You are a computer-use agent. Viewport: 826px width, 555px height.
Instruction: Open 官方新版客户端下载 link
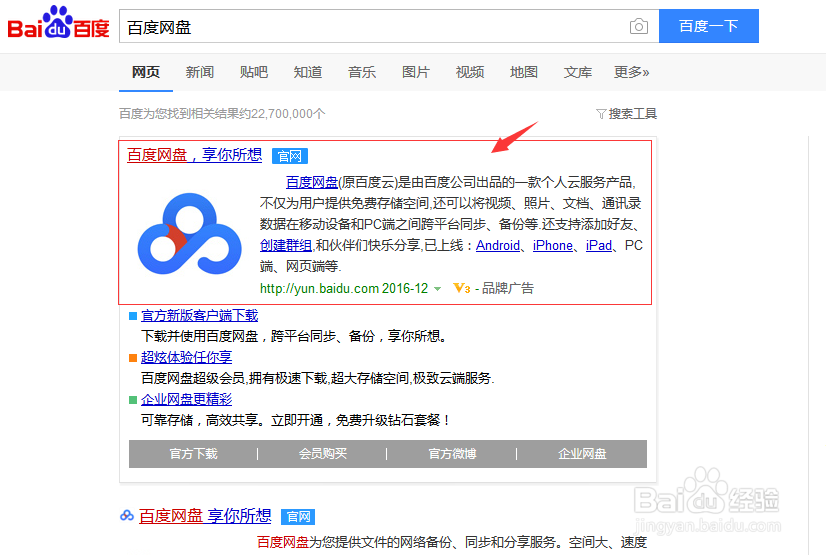pyautogui.click(x=200, y=315)
